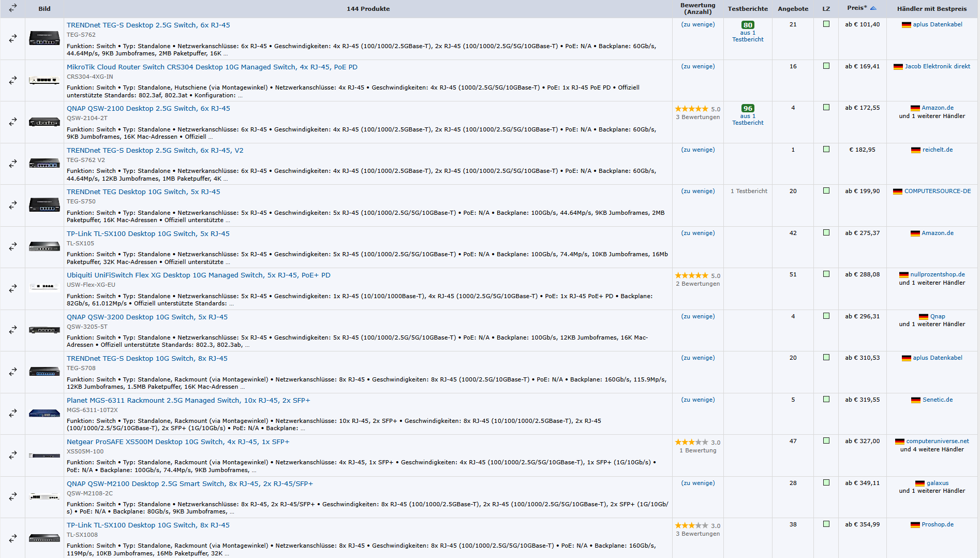Open product image of MikroTik CRS304
The height and width of the screenshot is (558, 980).
[44, 80]
